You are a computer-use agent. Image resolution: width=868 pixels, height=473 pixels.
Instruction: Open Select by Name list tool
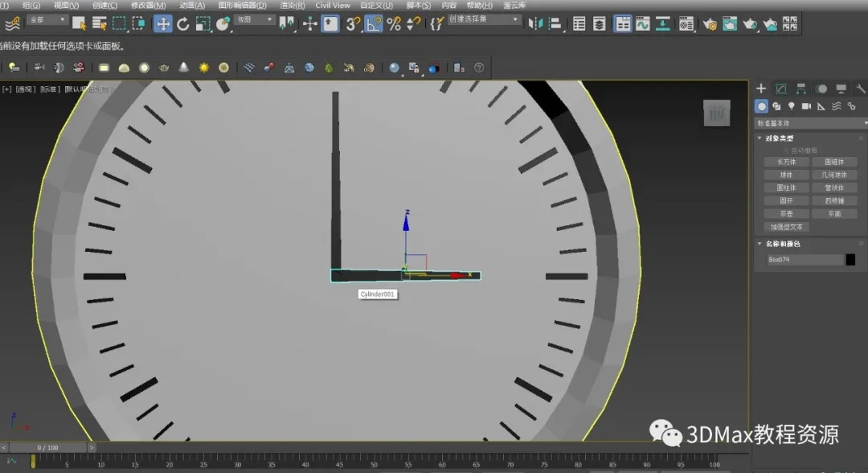tap(100, 24)
